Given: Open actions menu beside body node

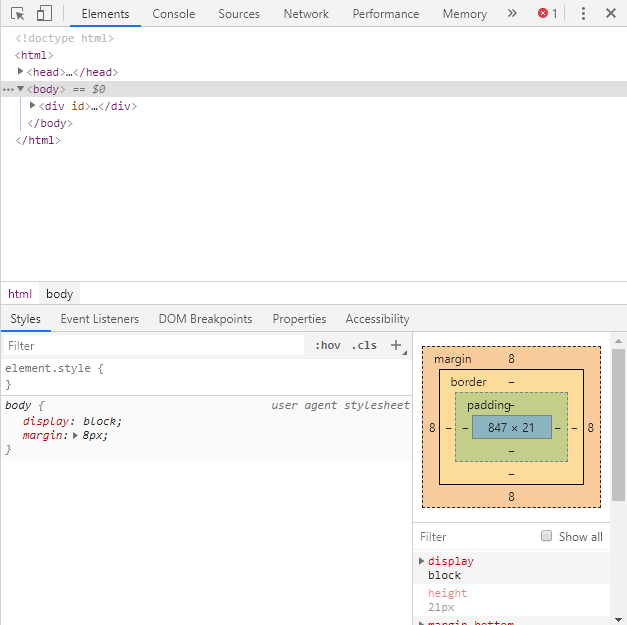Looking at the screenshot, I should click(x=8, y=90).
